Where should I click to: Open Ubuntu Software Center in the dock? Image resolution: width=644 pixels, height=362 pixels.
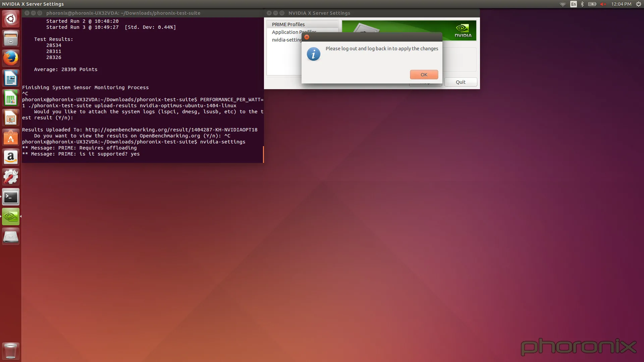pyautogui.click(x=11, y=137)
